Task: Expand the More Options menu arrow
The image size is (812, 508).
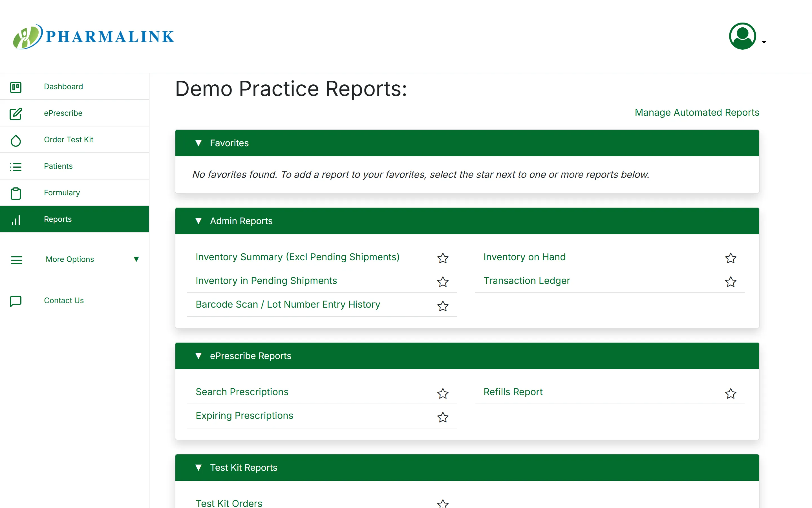Action: [136, 259]
